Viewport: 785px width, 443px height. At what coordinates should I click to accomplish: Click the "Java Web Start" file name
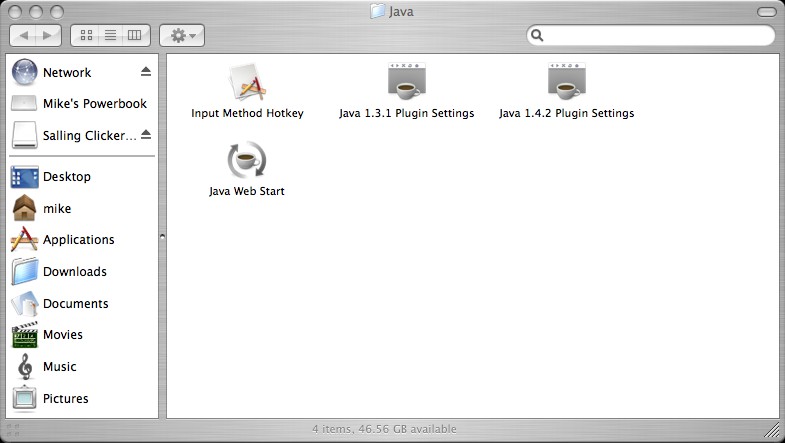coord(247,191)
